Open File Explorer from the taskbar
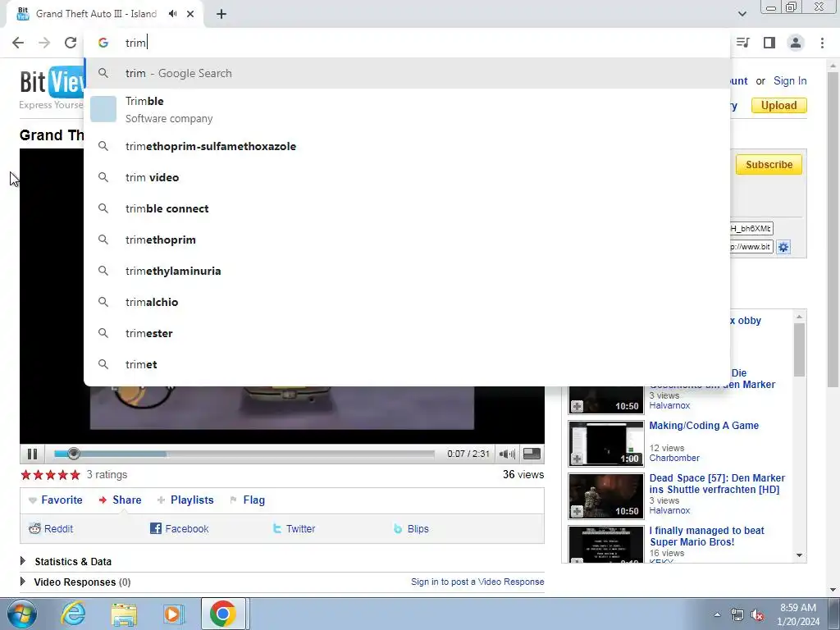Viewport: 840px width, 630px height. 124,614
